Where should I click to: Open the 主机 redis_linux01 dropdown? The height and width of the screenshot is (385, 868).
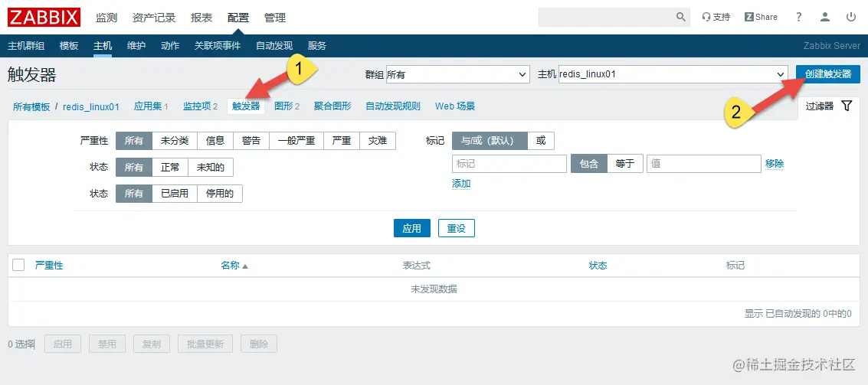click(x=673, y=74)
